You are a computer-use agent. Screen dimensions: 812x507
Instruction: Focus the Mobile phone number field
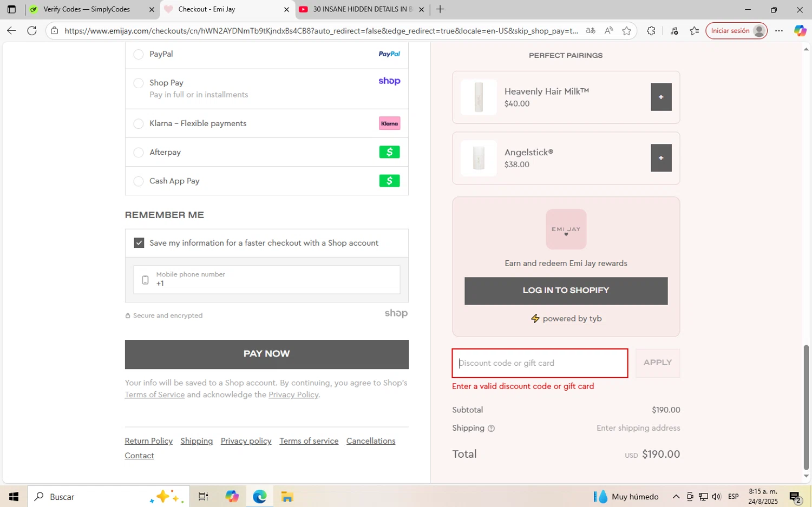[x=267, y=279]
